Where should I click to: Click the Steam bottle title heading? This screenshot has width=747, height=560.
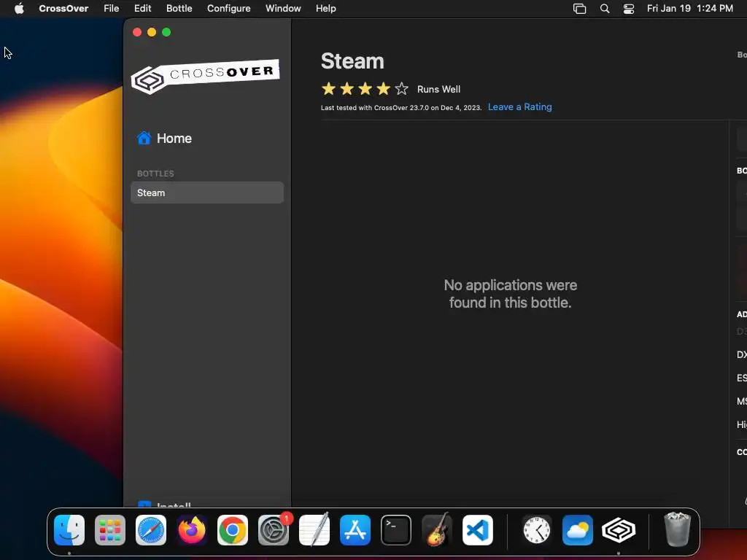coord(352,61)
